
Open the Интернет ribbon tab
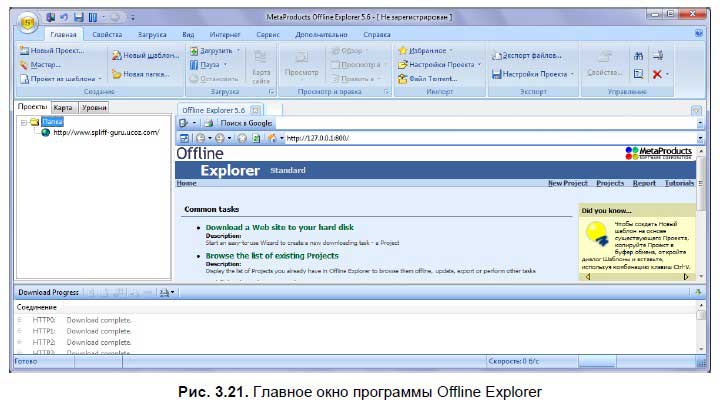[x=225, y=34]
